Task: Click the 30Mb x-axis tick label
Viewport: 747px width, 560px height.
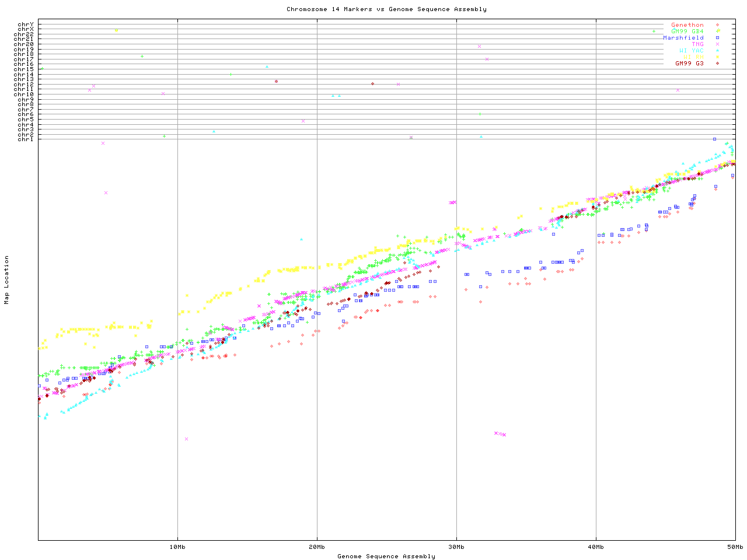Action: [456, 547]
